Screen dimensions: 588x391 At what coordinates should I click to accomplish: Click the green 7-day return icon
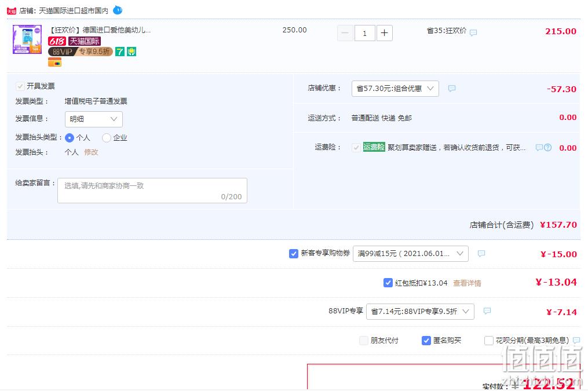pyautogui.click(x=119, y=52)
